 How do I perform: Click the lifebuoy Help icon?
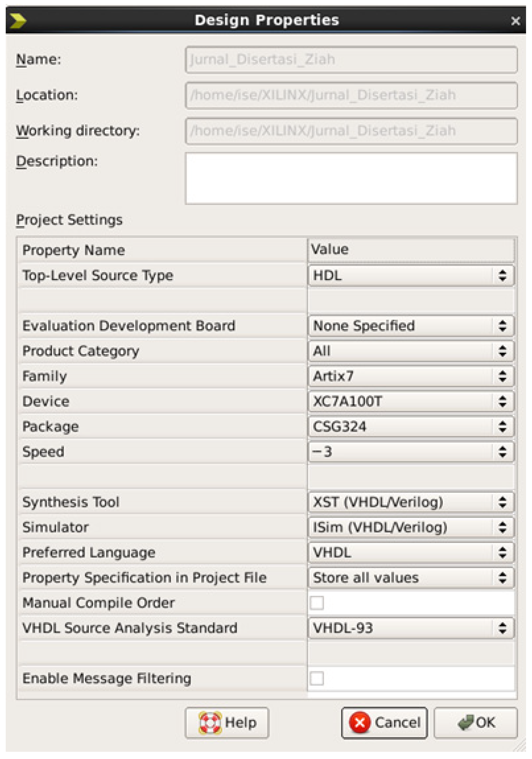click(x=210, y=723)
